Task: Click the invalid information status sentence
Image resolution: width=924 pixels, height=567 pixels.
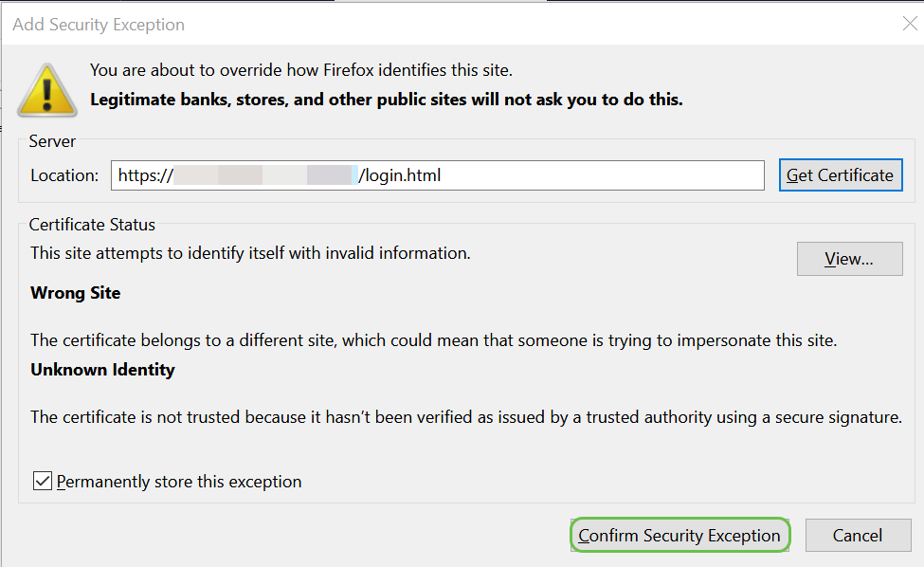Action: tap(250, 253)
